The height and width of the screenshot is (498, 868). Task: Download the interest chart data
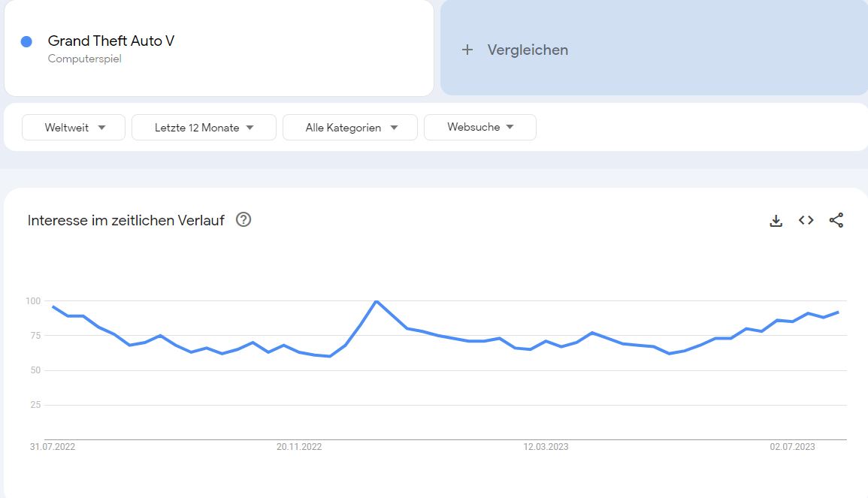(x=776, y=221)
